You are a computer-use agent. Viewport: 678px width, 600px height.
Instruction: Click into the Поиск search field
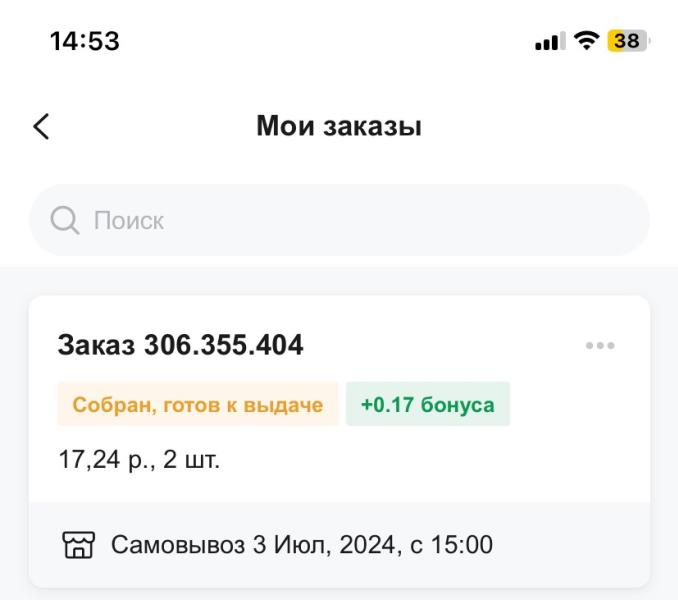[x=339, y=220]
